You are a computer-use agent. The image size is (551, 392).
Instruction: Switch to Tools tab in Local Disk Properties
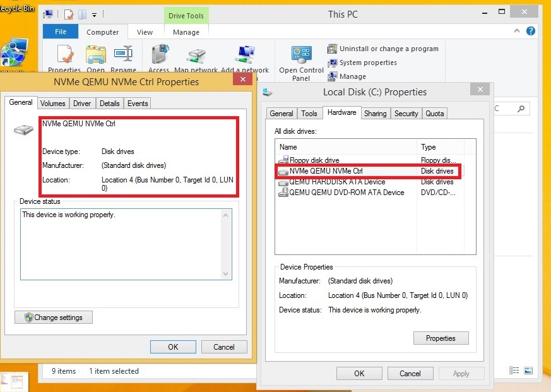pyautogui.click(x=309, y=114)
